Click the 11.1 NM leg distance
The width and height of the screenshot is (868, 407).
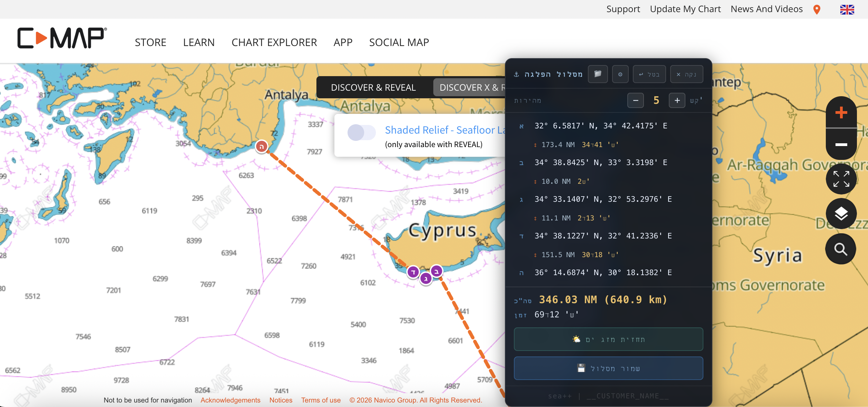[x=556, y=218]
